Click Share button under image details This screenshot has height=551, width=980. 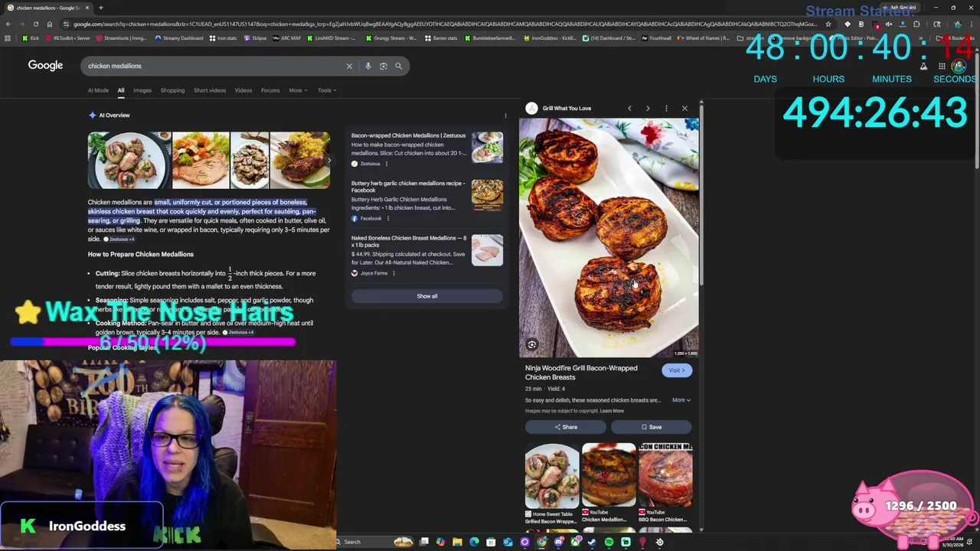[x=566, y=427]
